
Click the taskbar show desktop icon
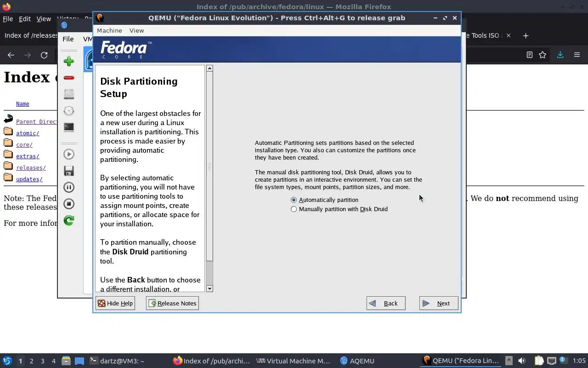[79, 361]
